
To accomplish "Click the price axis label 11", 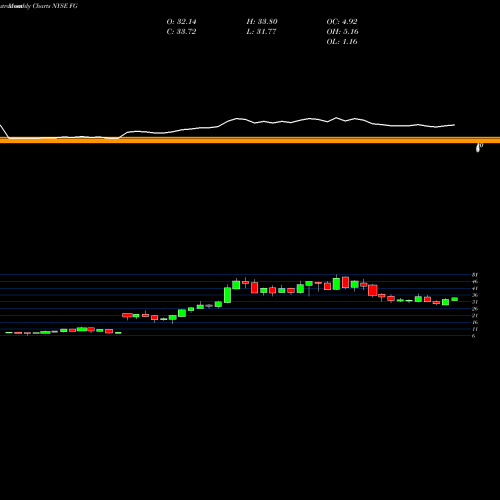I will (475, 329).
